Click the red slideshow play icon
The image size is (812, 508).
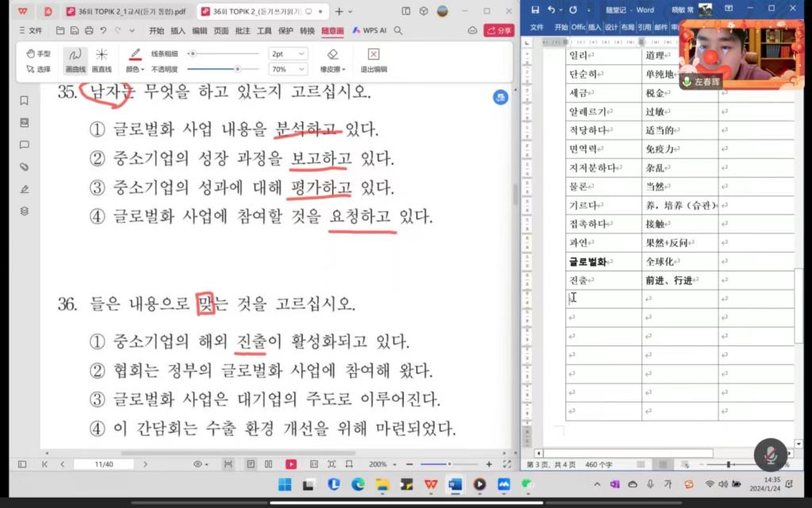click(x=291, y=464)
